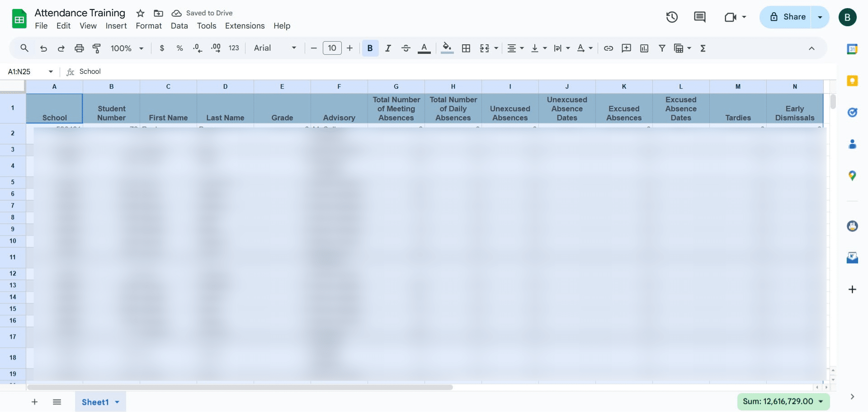
Task: Open the number format 123 menu
Action: (x=234, y=48)
